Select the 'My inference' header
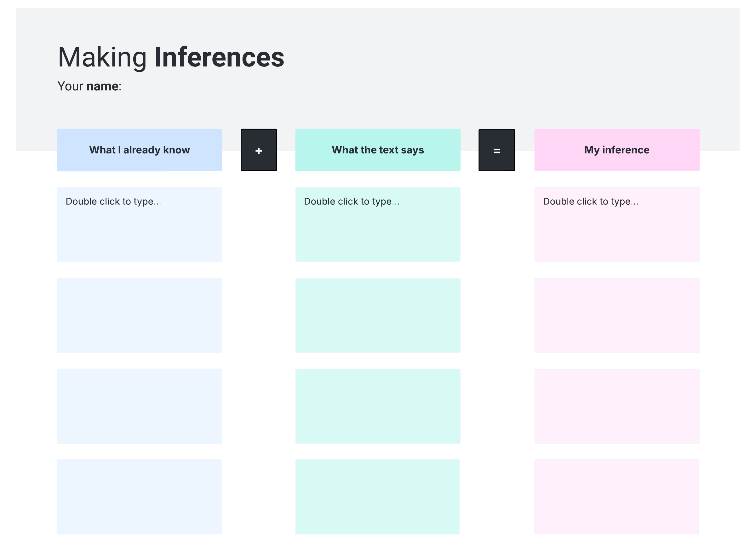The width and height of the screenshot is (756, 559). coord(616,150)
